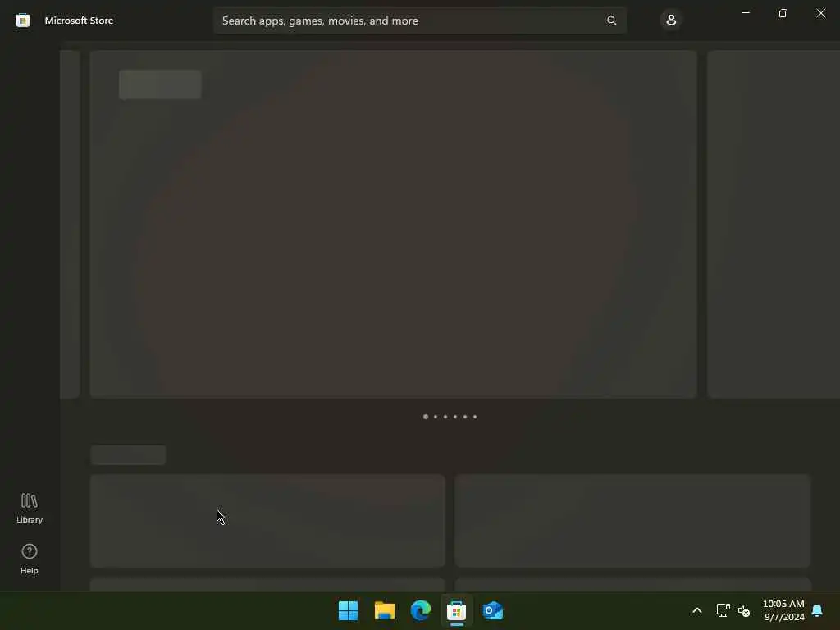Show hidden system tray icons

point(697,610)
